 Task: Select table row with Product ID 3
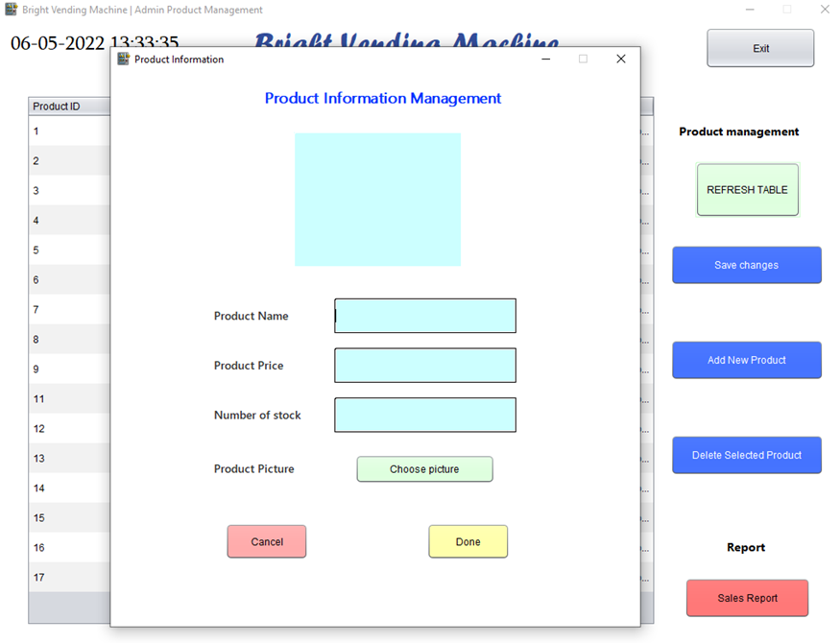(x=70, y=191)
